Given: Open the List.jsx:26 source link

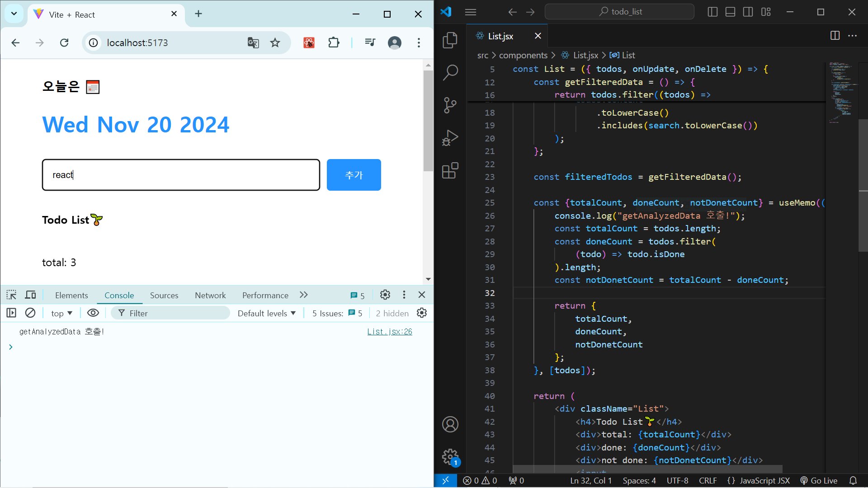Looking at the screenshot, I should (x=389, y=332).
